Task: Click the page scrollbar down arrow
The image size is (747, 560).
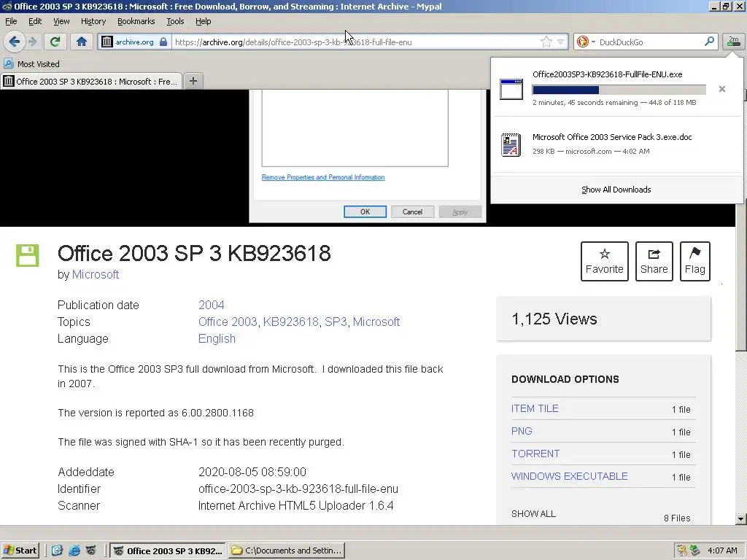Action: point(740,518)
